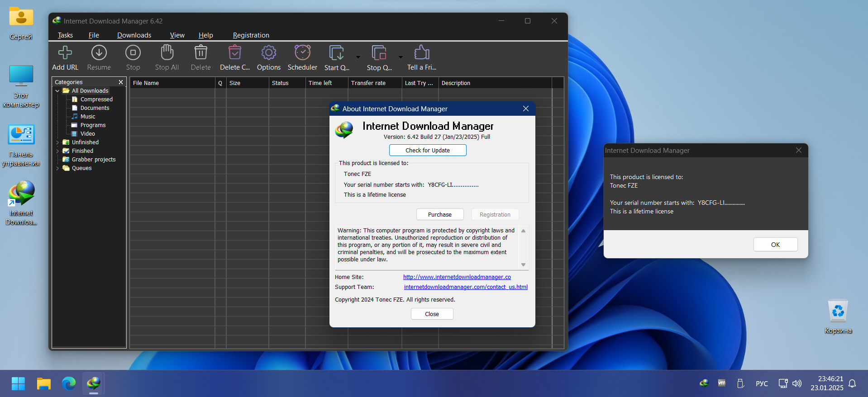Click the Status column header
Viewport: 868px width, 397px height.
(x=287, y=83)
